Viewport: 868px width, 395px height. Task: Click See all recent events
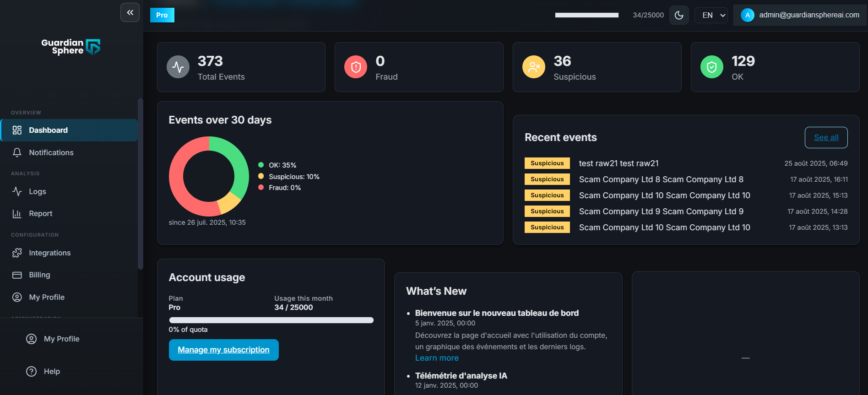[826, 137]
